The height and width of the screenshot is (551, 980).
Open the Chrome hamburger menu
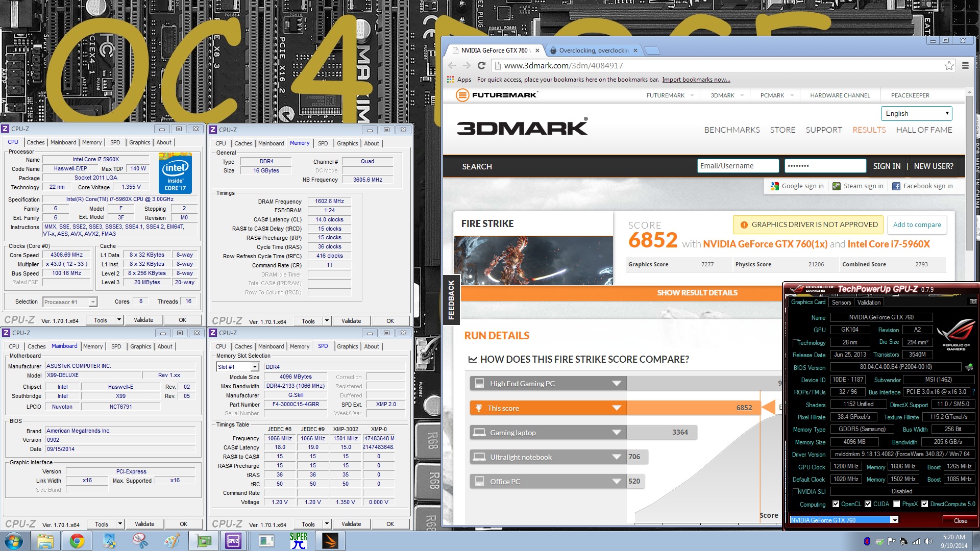[965, 65]
